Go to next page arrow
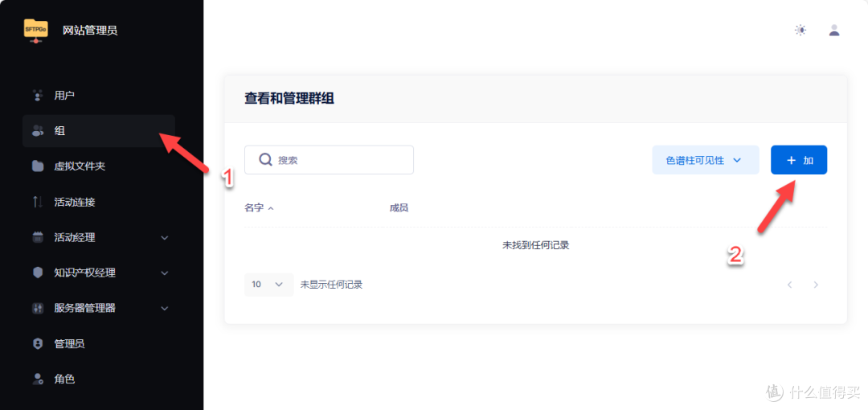Image resolution: width=868 pixels, height=410 pixels. (816, 285)
